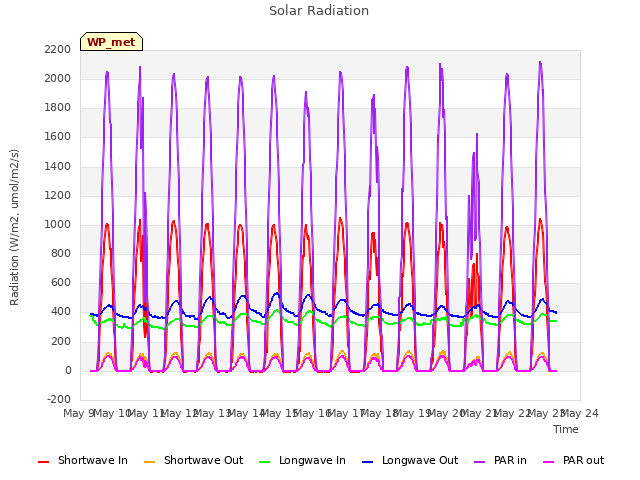Click the 1200 y-axis tick value

click(x=58, y=196)
